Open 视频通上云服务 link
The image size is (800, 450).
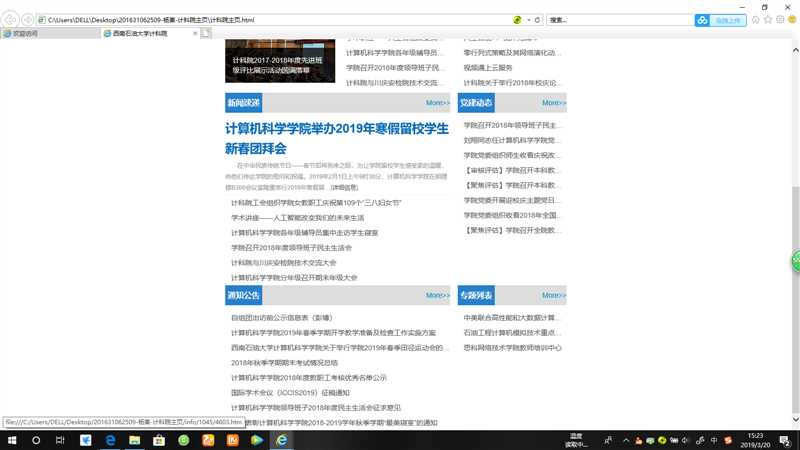pos(488,67)
